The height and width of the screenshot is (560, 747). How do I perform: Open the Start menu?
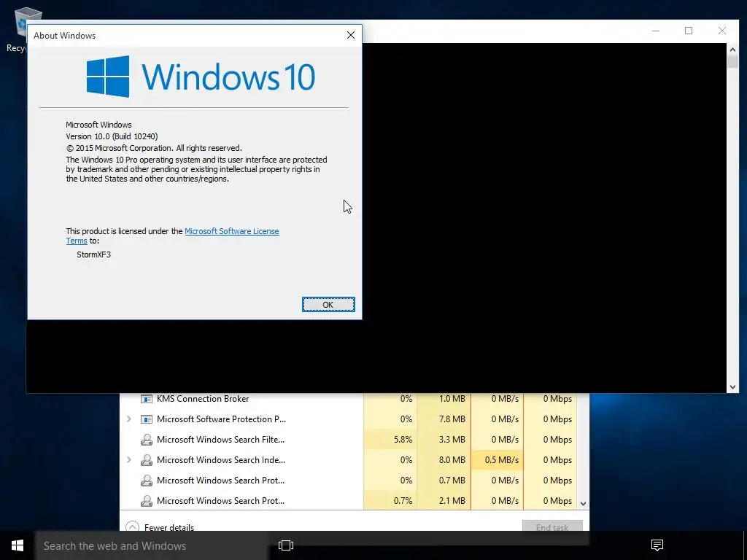(x=18, y=545)
